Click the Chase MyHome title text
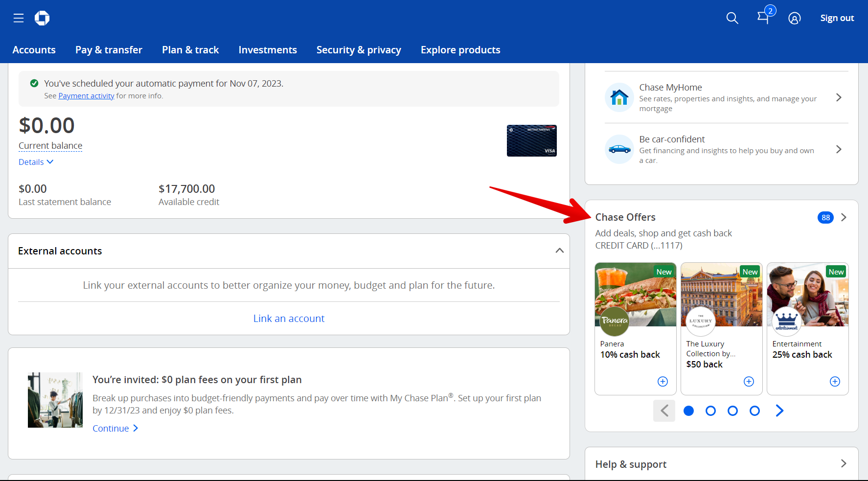 (x=670, y=88)
